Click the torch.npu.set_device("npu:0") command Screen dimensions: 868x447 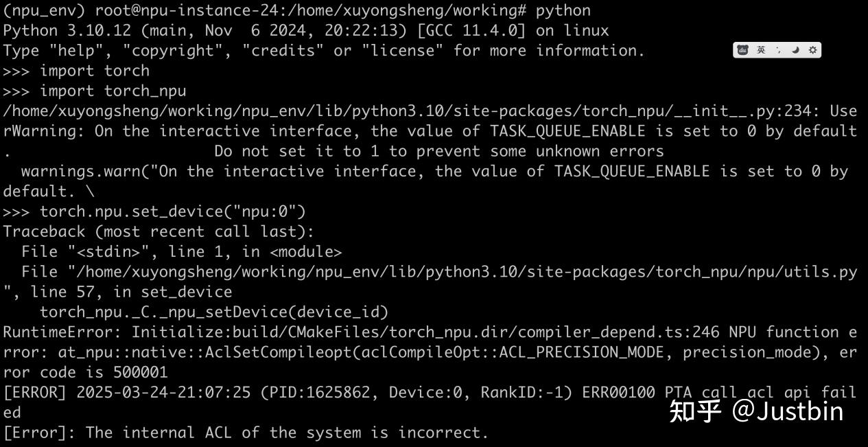172,211
